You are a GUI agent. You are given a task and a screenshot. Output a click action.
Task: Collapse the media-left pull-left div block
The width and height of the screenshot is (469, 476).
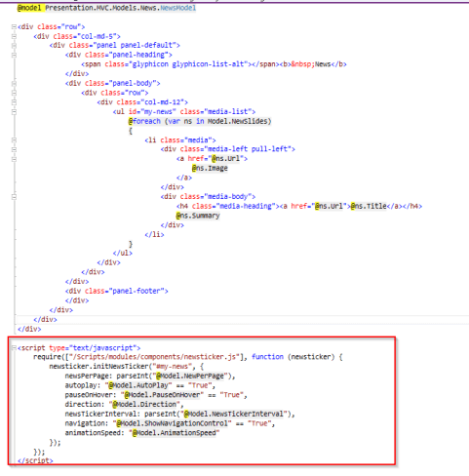point(14,149)
